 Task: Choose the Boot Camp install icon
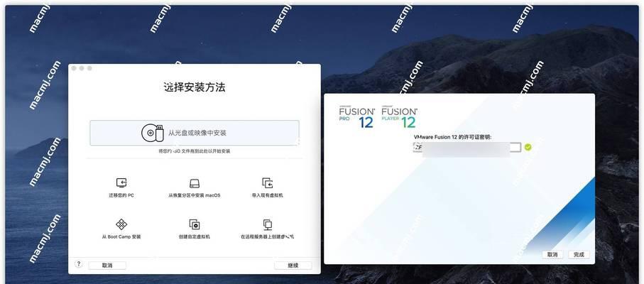tap(121, 224)
